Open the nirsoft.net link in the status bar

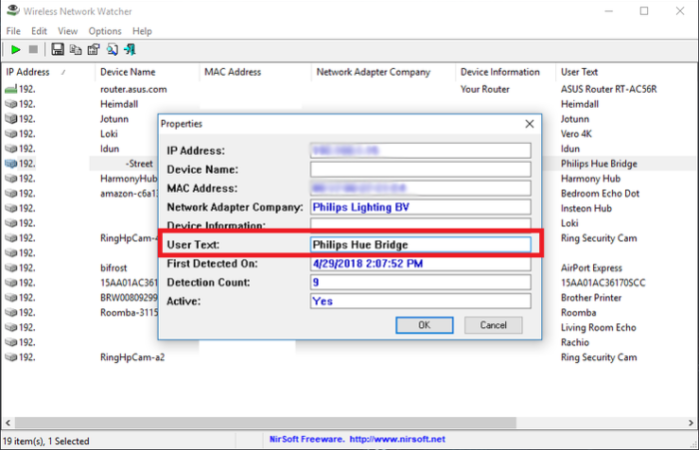tap(397, 439)
